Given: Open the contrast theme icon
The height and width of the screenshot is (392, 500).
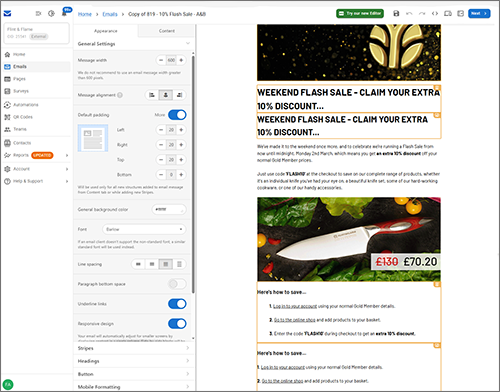Looking at the screenshot, I should [51, 13].
